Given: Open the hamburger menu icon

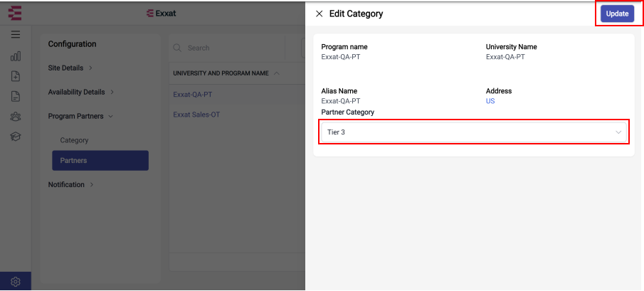Looking at the screenshot, I should (16, 34).
